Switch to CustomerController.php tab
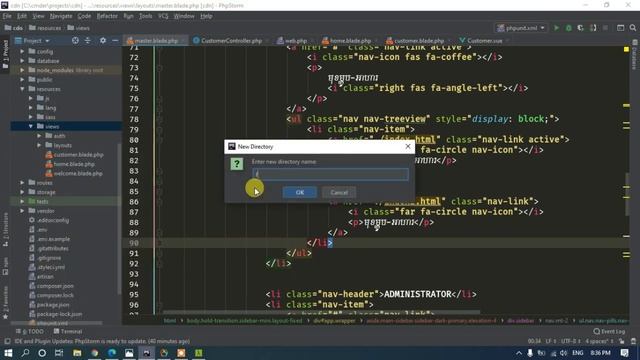This screenshot has width=640, height=360. coord(231,41)
